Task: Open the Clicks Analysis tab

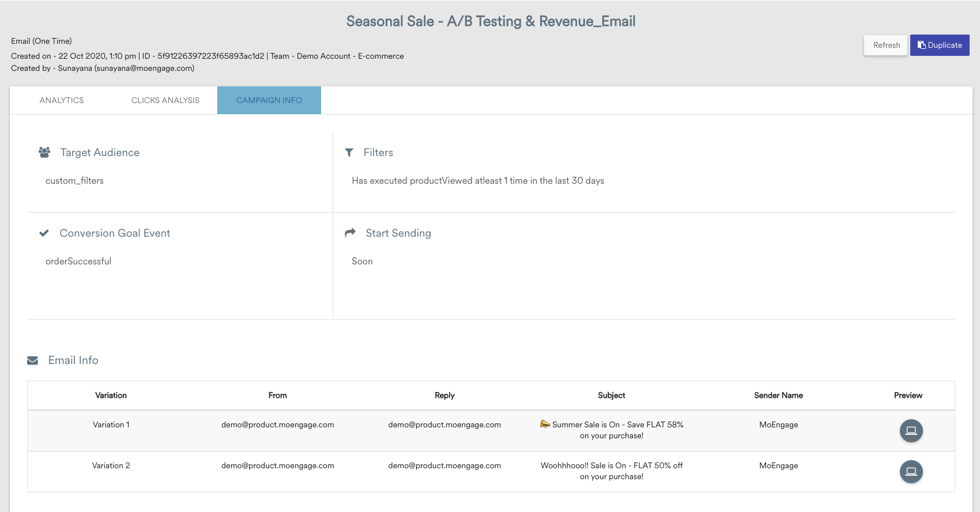Action: click(165, 100)
